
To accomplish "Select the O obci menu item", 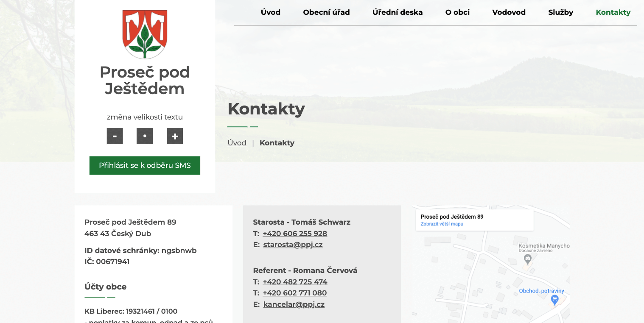I will coord(457,12).
